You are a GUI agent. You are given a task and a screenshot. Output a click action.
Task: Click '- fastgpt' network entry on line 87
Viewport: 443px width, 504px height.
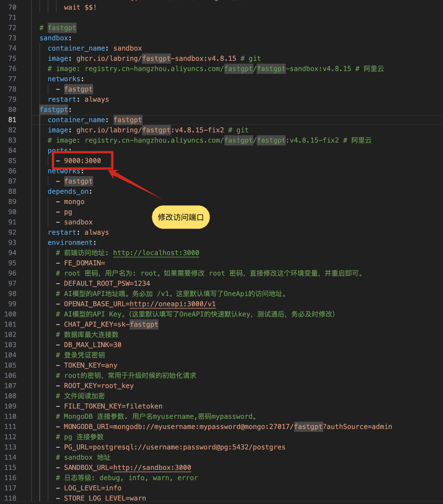[x=74, y=181]
